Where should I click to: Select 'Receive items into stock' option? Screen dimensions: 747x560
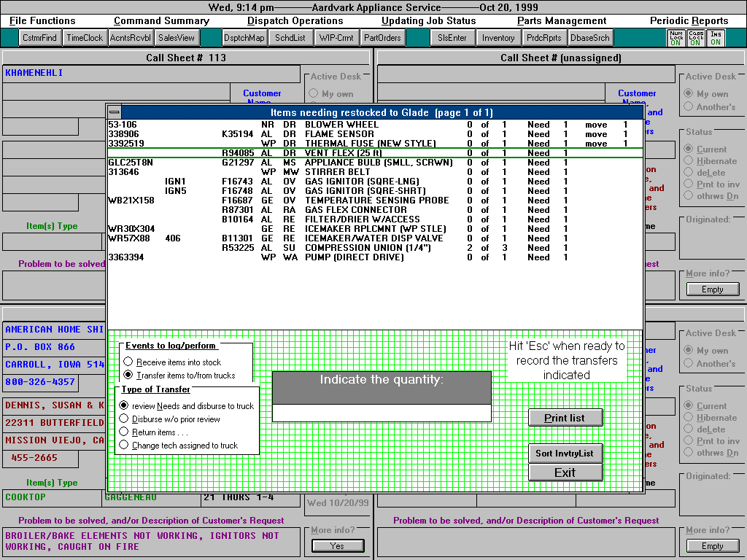click(x=128, y=362)
